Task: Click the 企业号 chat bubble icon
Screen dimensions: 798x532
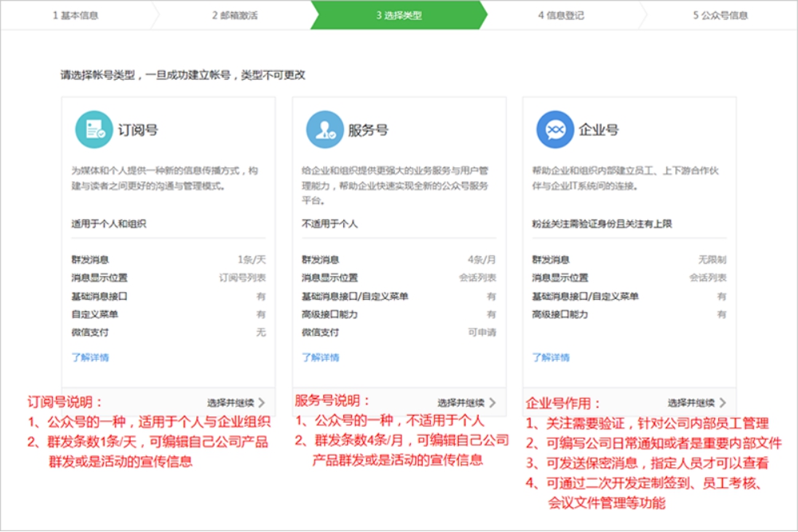Action: pyautogui.click(x=553, y=128)
